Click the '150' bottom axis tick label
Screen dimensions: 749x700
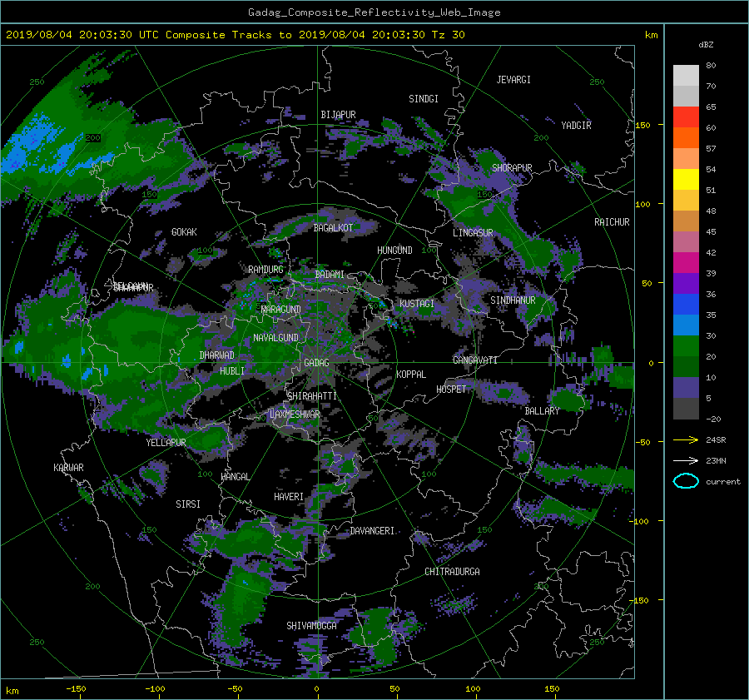552,689
